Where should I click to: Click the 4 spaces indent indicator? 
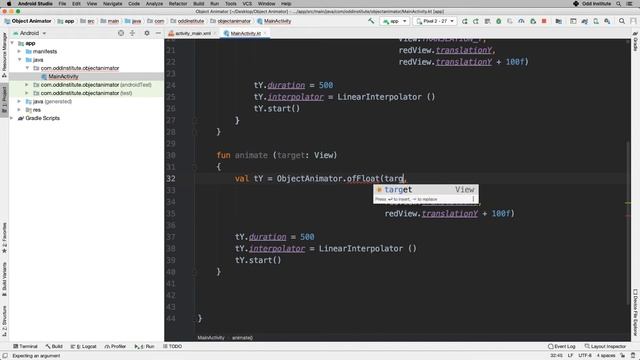(x=605, y=356)
